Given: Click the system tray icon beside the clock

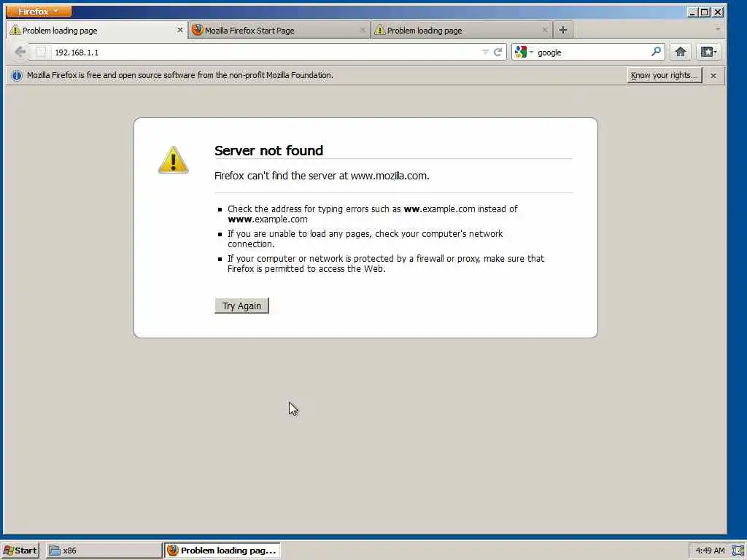Looking at the screenshot, I should click(x=738, y=551).
